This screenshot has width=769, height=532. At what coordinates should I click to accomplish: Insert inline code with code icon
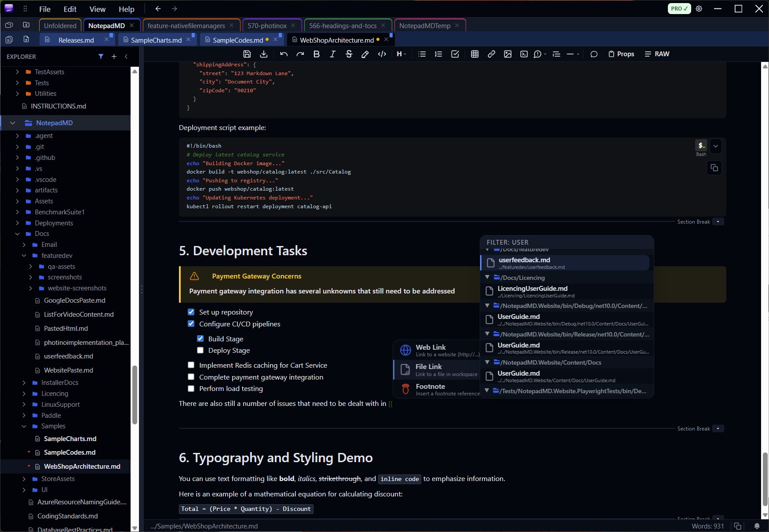coord(382,54)
